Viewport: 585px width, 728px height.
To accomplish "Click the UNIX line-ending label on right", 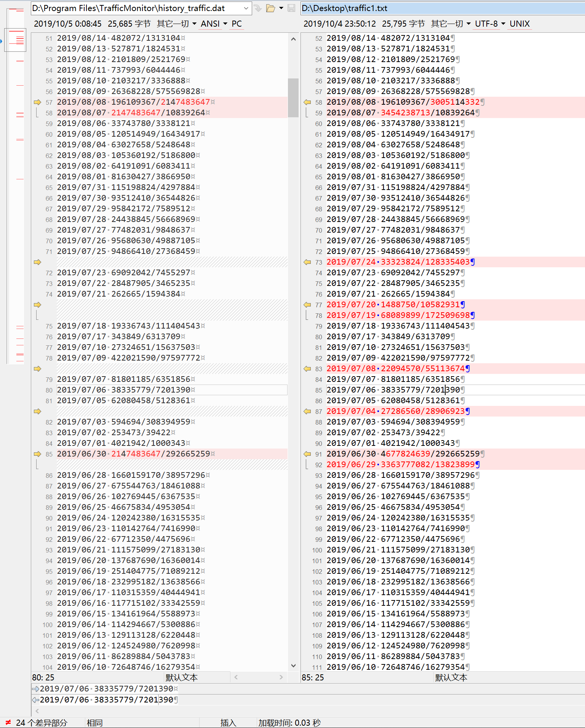I will coord(520,24).
